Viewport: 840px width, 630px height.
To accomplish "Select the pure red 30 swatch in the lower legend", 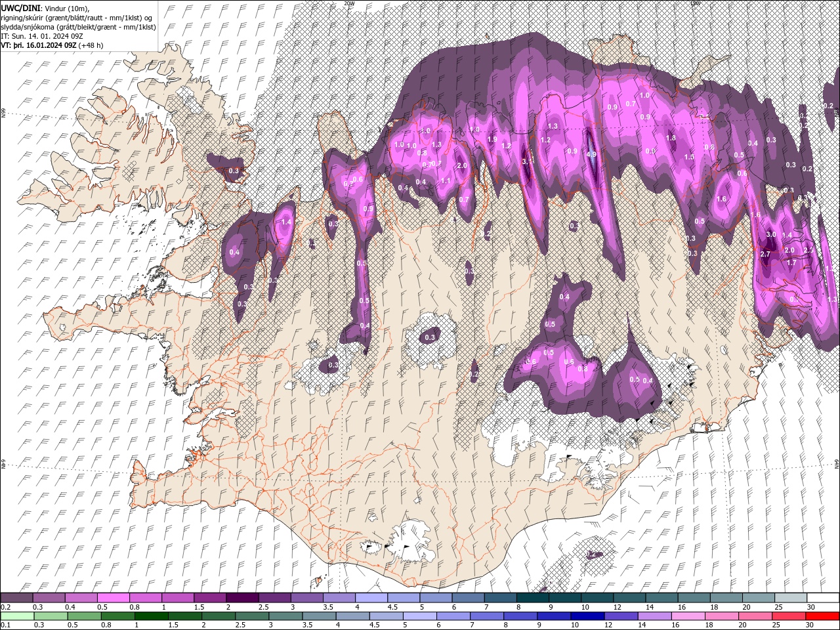I will tap(822, 616).
